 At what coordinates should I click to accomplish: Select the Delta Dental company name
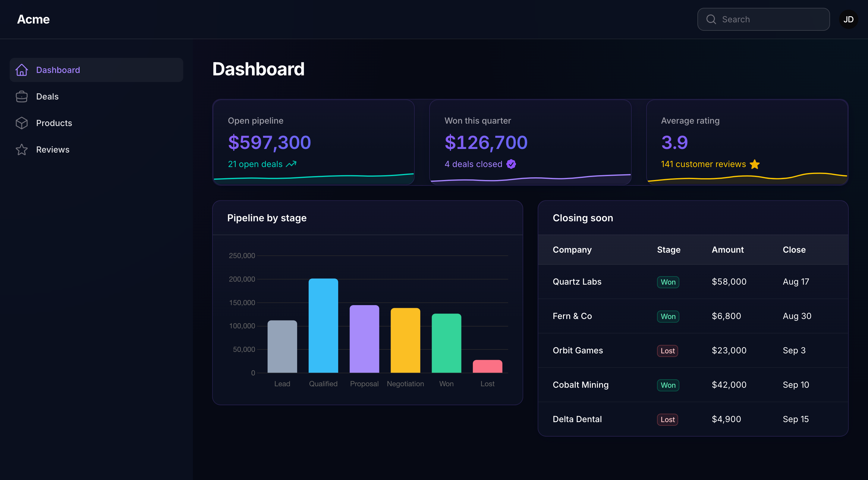coord(577,419)
